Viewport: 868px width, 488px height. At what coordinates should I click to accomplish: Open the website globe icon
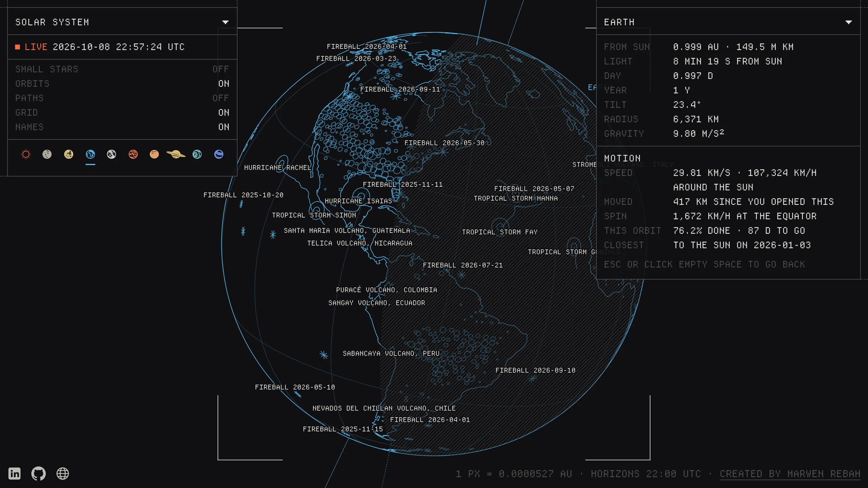[x=63, y=473]
